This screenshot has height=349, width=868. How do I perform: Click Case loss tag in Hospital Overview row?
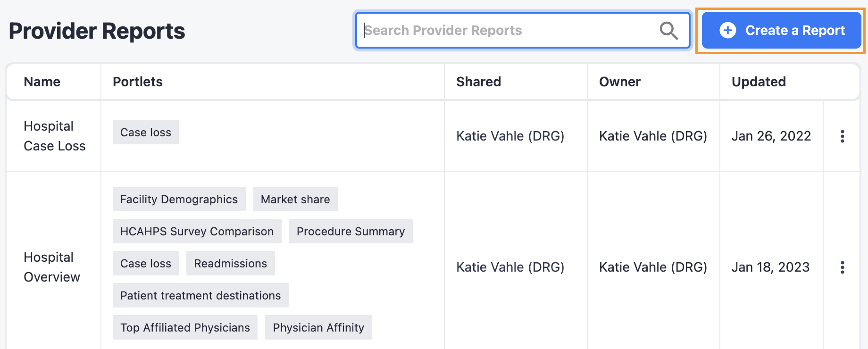146,263
